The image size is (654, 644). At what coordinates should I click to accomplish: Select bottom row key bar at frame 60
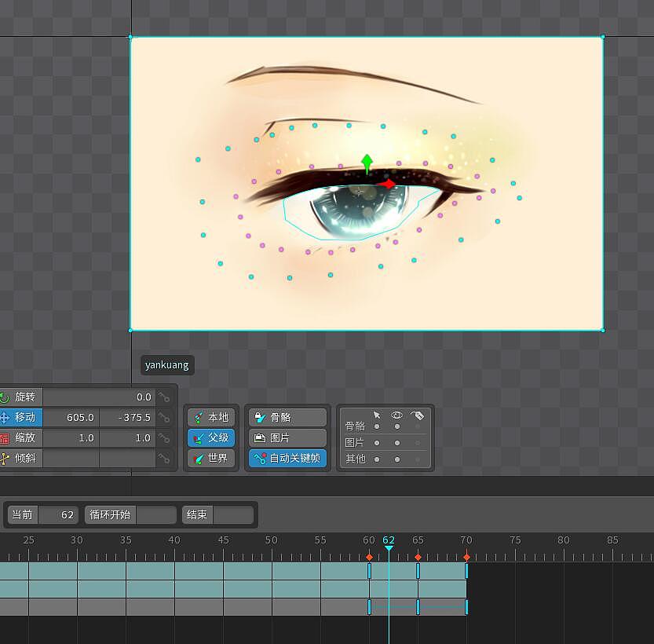[x=369, y=607]
